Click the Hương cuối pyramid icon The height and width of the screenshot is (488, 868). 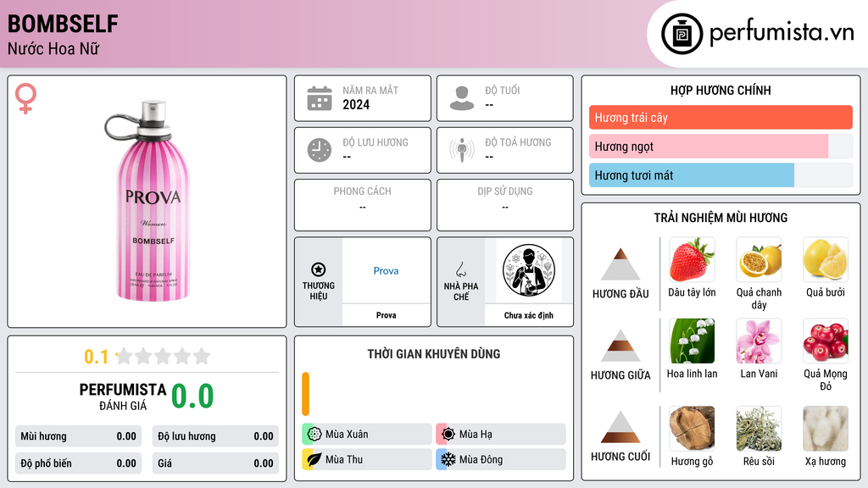(x=620, y=427)
